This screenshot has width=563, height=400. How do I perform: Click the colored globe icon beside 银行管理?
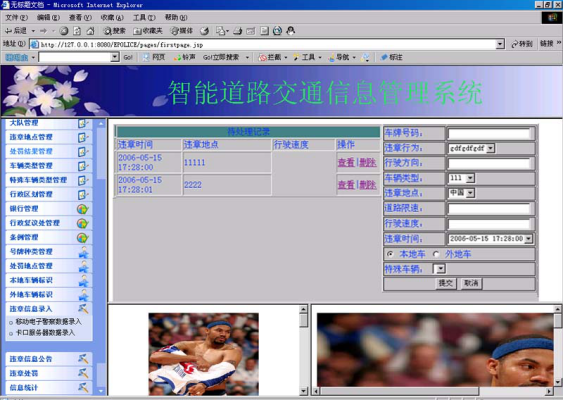(83, 209)
